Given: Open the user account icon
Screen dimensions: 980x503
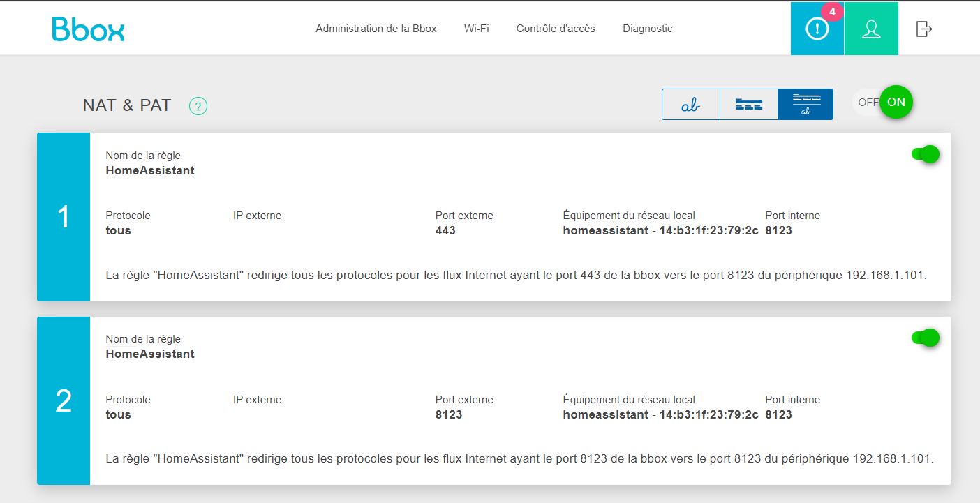Looking at the screenshot, I should point(871,29).
